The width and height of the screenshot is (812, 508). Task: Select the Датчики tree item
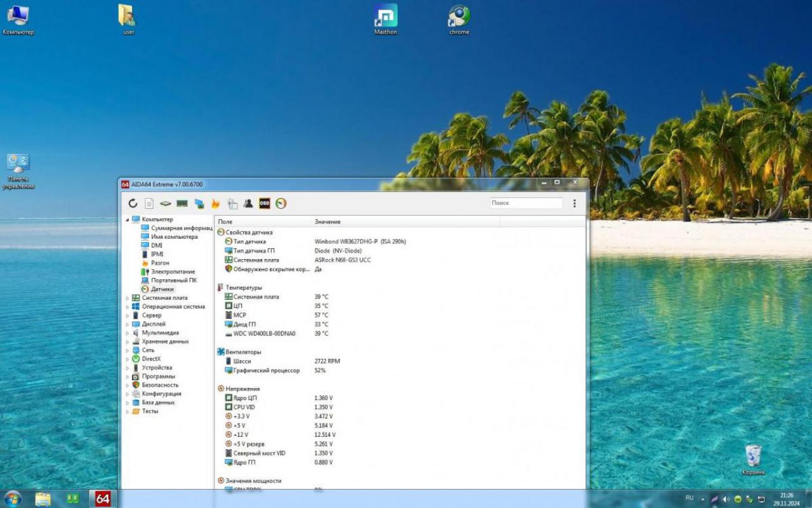157,289
